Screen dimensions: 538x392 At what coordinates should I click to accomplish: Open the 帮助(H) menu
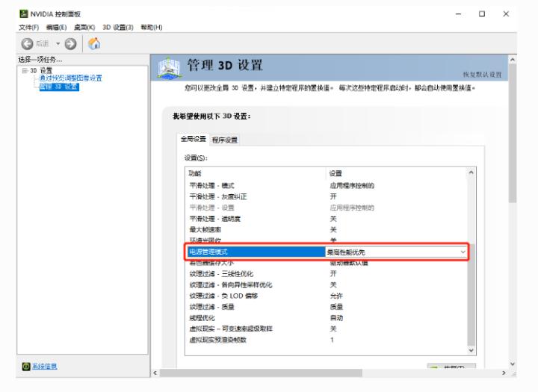(151, 27)
